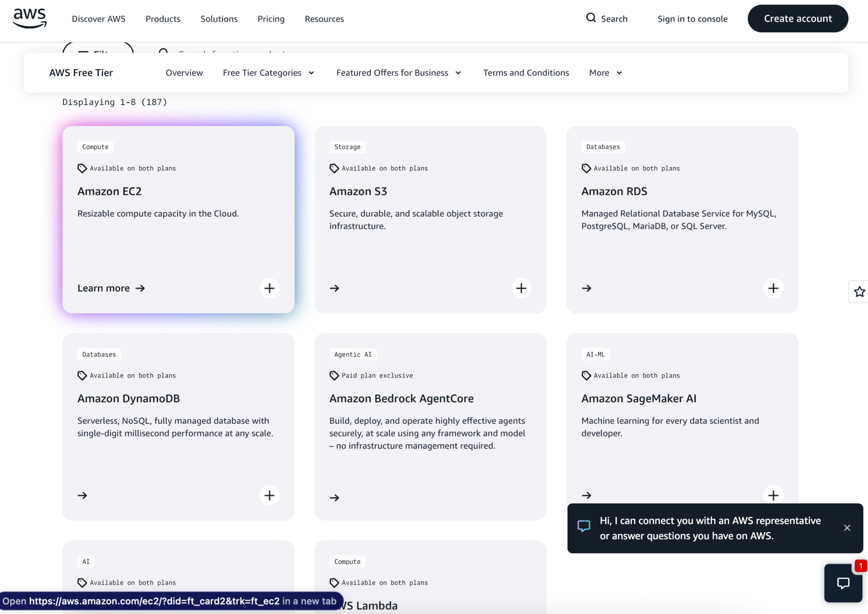
Task: Click arrow icon on Amazon Bedrock AgentCore card
Action: point(334,497)
